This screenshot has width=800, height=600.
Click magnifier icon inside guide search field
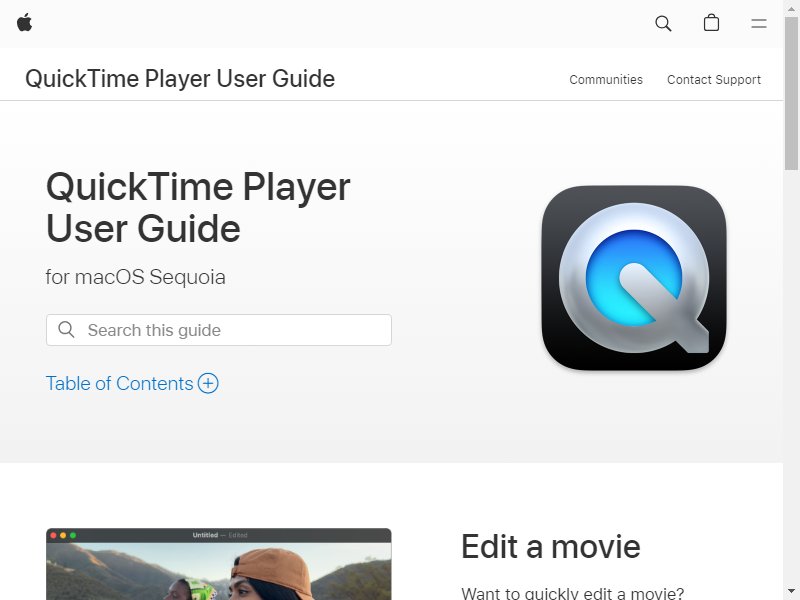click(x=66, y=330)
